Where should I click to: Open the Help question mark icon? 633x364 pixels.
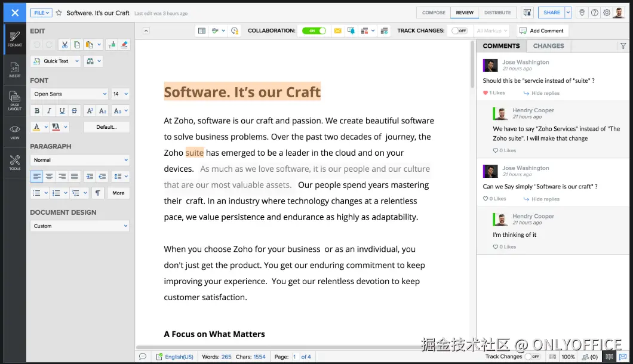pyautogui.click(x=595, y=13)
